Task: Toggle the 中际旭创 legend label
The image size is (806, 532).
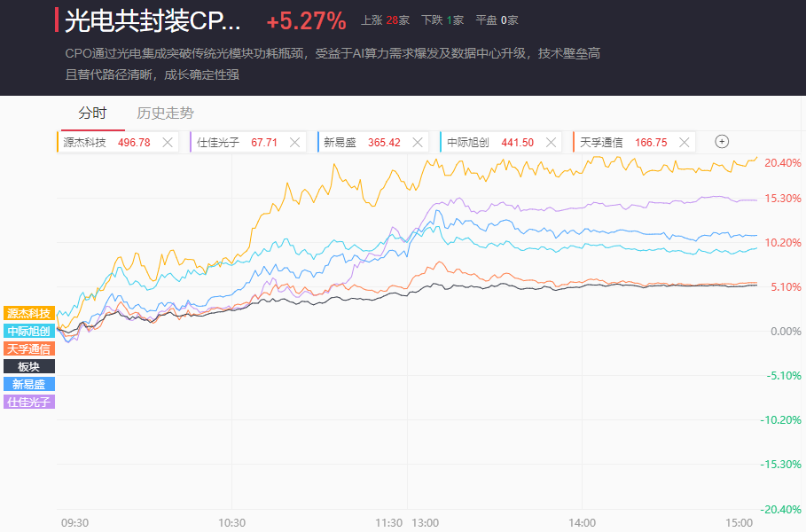Action: (x=29, y=331)
